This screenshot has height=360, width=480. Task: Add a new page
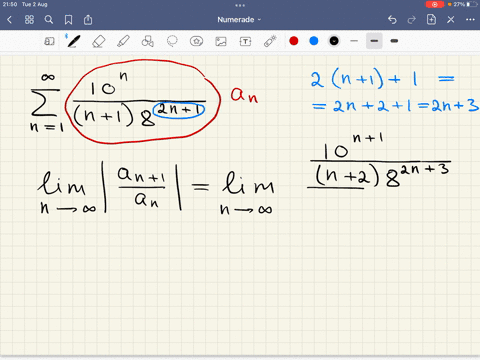pos(431,20)
